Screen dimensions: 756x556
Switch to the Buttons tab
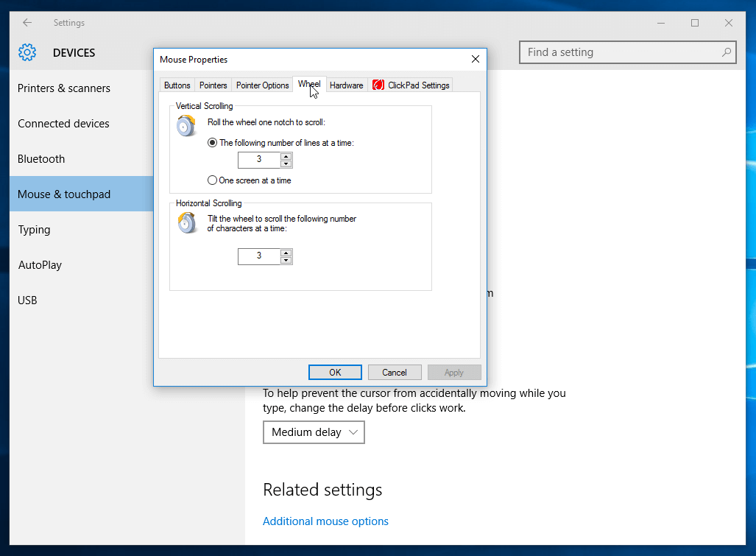[177, 85]
